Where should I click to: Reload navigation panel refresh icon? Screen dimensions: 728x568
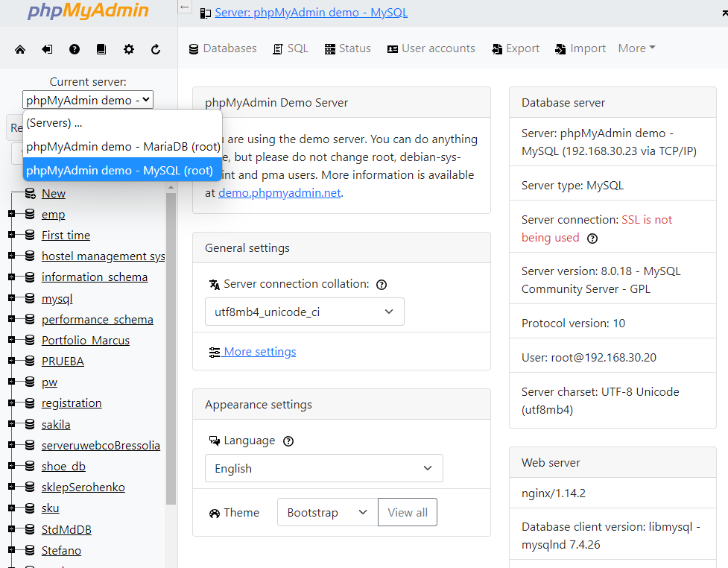[156, 49]
